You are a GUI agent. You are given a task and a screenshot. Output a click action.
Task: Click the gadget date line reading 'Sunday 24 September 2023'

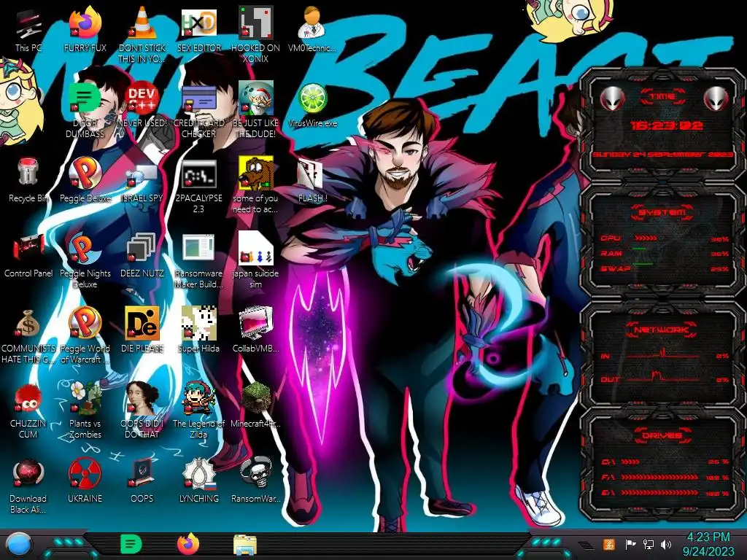point(662,155)
